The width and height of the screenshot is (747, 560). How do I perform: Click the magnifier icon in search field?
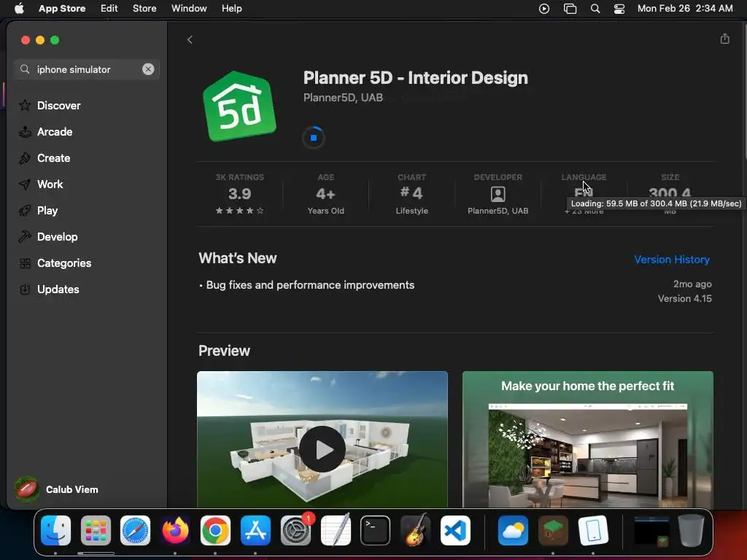pyautogui.click(x=25, y=69)
